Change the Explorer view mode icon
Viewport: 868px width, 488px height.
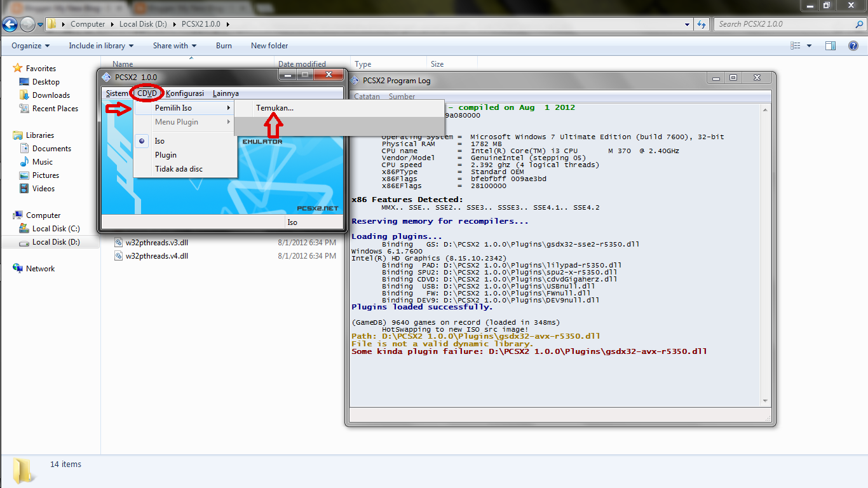tap(796, 46)
